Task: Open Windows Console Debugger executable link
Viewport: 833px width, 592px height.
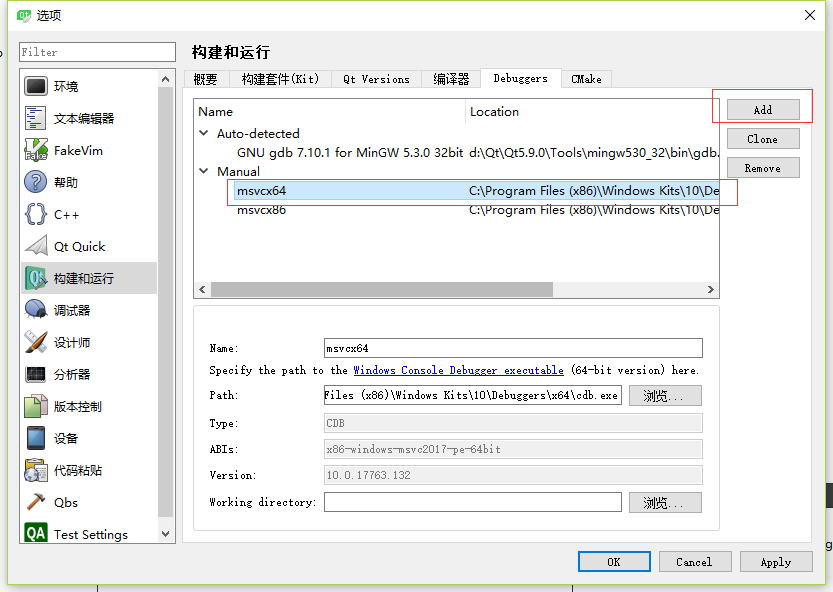Action: [458, 370]
